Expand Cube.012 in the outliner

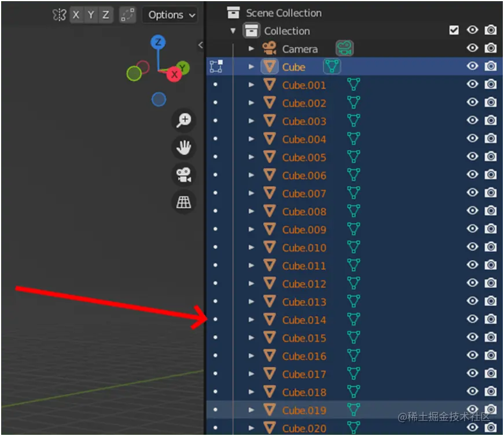pos(251,283)
